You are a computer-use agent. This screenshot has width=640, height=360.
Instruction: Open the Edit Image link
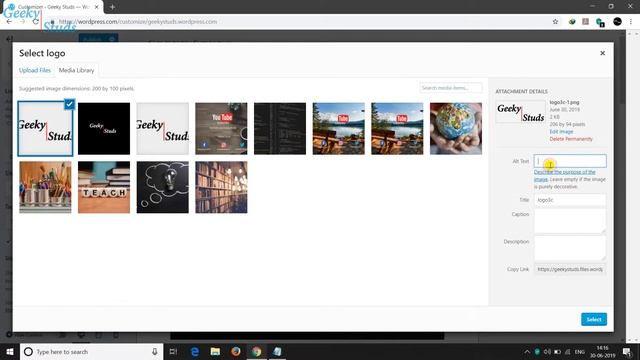pos(561,131)
